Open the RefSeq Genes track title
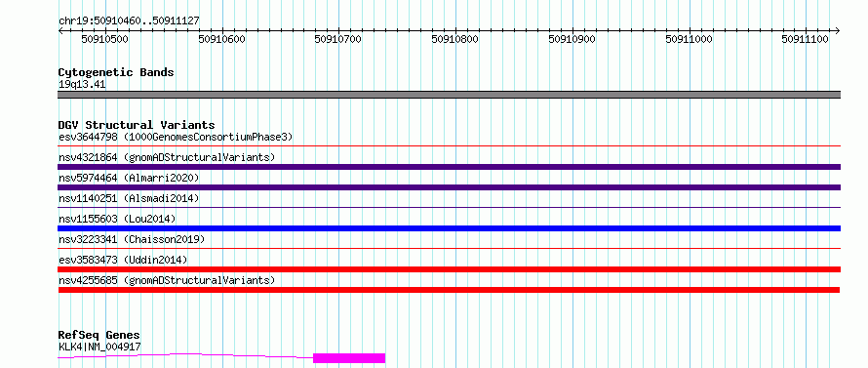 point(99,336)
